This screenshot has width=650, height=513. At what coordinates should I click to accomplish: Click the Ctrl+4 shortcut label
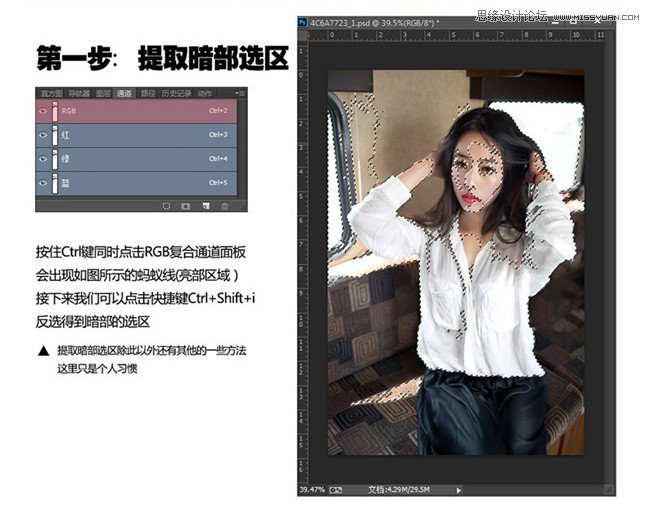(x=218, y=159)
